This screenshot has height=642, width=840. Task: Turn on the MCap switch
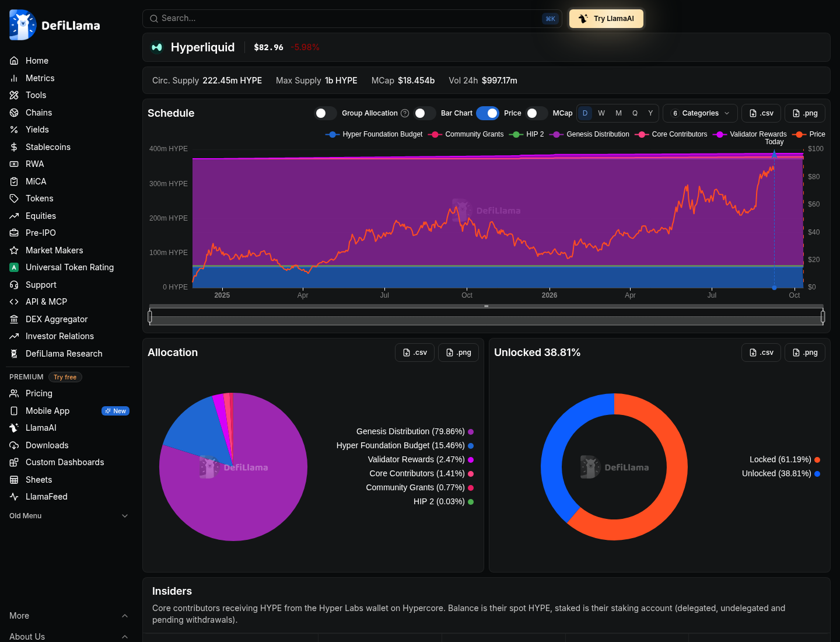coord(537,113)
